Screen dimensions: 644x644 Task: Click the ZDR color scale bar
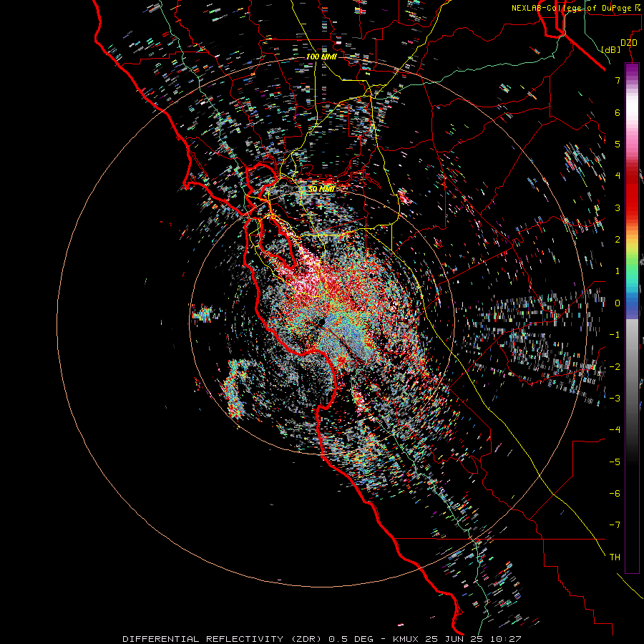(632, 318)
